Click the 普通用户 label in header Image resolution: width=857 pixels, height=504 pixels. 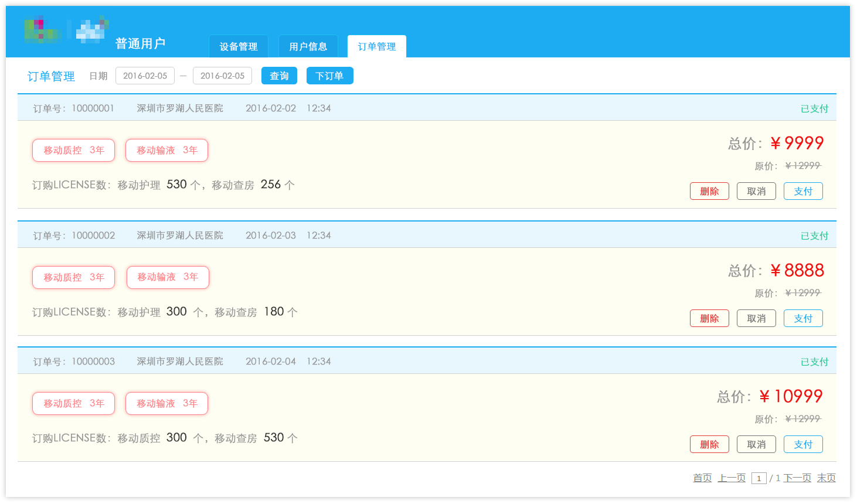pyautogui.click(x=140, y=43)
